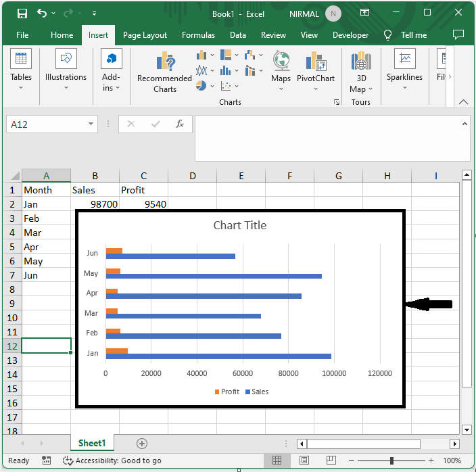The width and height of the screenshot is (476, 472).
Task: Open the 3D Map button
Action: 361,72
